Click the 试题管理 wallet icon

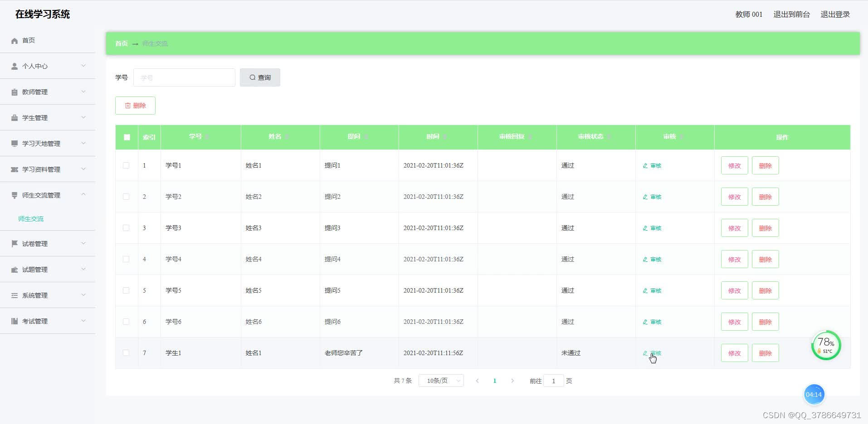15,270
